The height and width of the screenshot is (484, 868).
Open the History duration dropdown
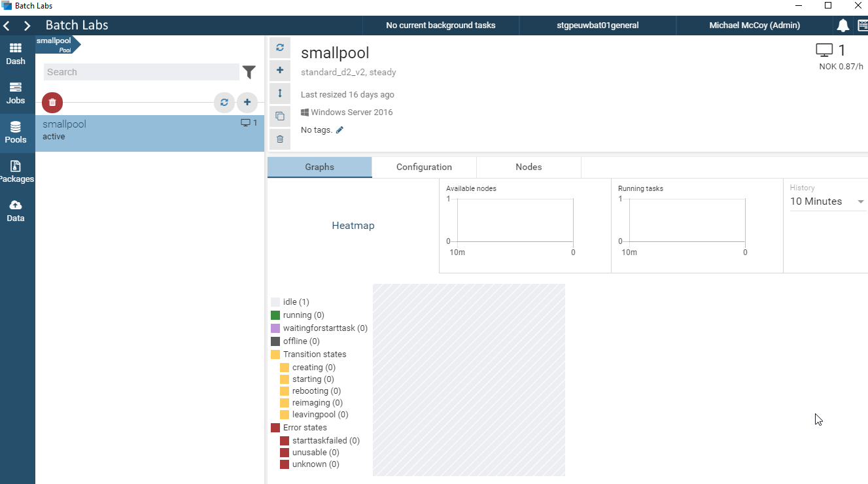[x=827, y=201]
